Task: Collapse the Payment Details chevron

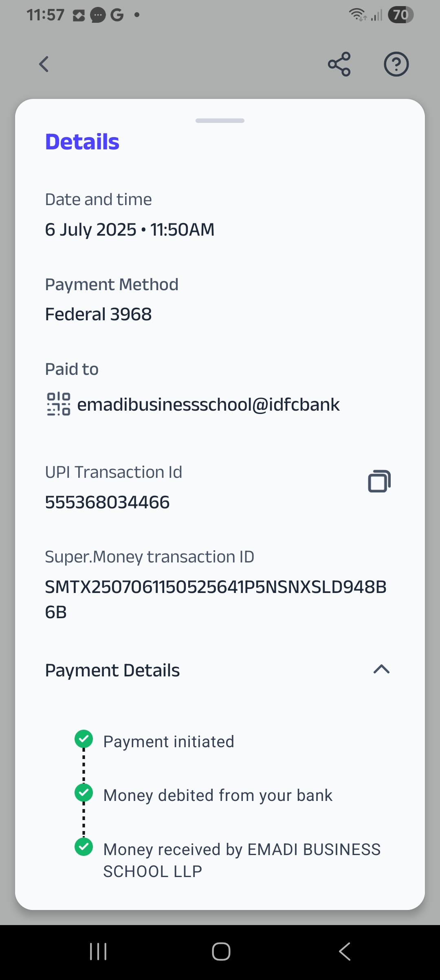Action: point(381,669)
